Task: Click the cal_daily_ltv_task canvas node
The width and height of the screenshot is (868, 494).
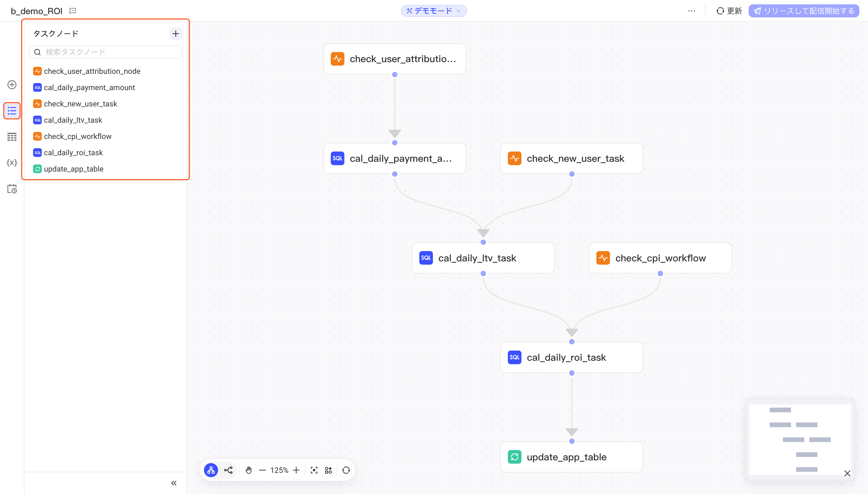Action: click(x=483, y=258)
